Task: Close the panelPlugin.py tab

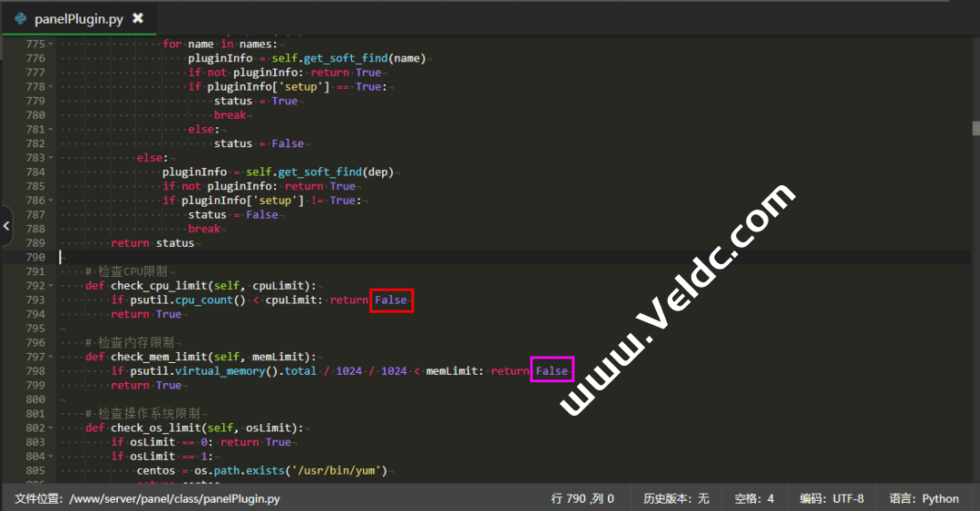Action: pos(138,18)
